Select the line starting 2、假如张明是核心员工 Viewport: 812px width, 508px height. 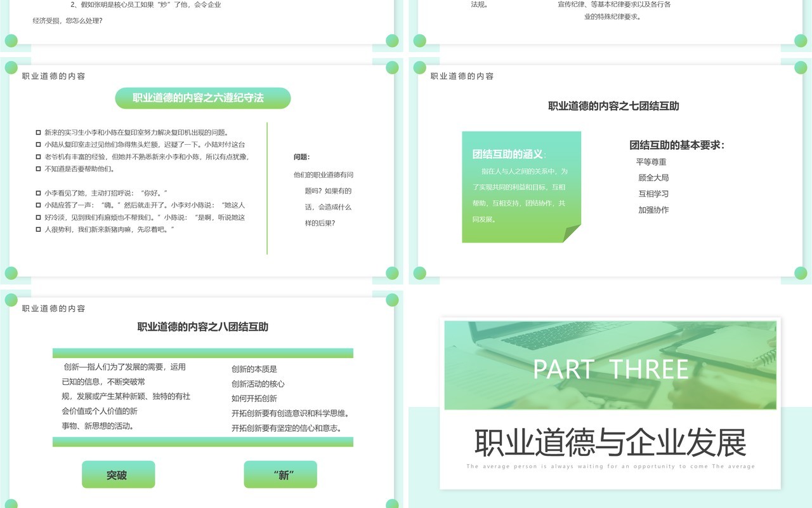pos(146,4)
